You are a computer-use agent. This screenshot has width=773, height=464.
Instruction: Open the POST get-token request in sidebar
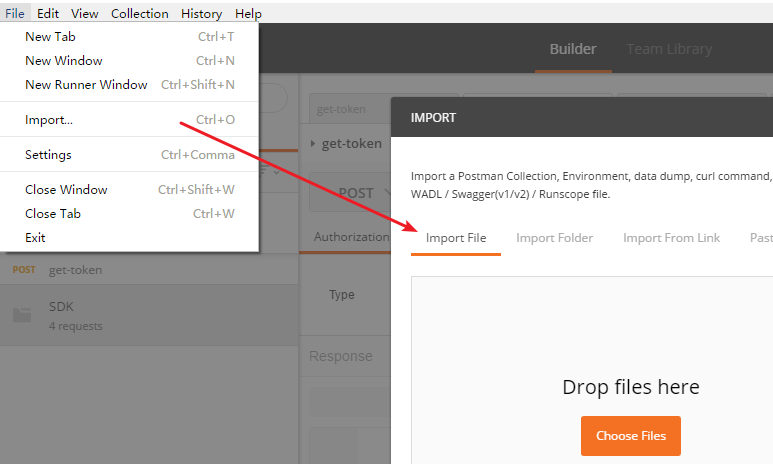pos(149,270)
